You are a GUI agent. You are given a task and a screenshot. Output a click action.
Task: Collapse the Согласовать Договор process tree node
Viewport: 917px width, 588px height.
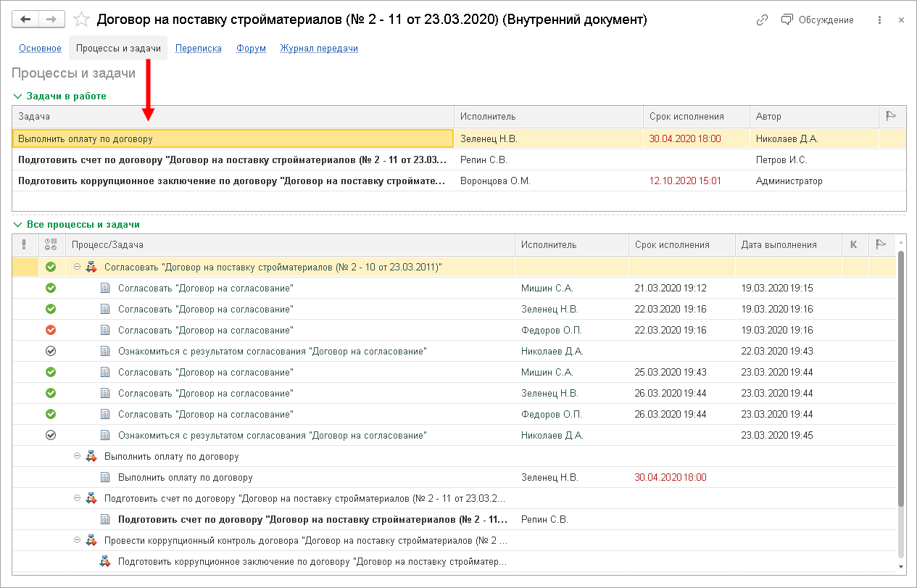pos(76,267)
